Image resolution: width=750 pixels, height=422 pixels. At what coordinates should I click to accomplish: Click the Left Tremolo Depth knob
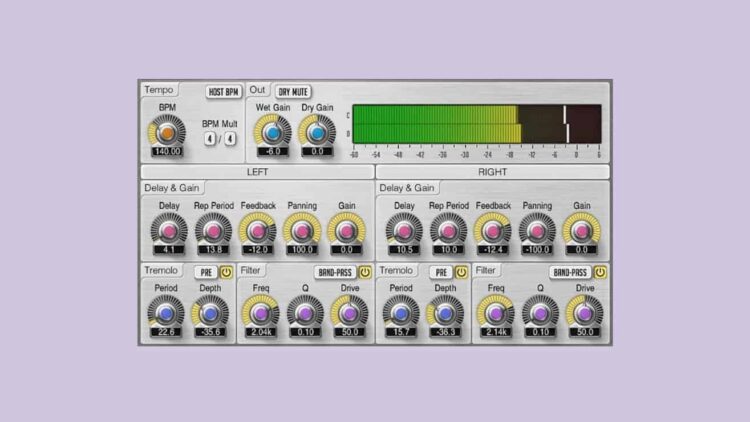[x=210, y=313]
